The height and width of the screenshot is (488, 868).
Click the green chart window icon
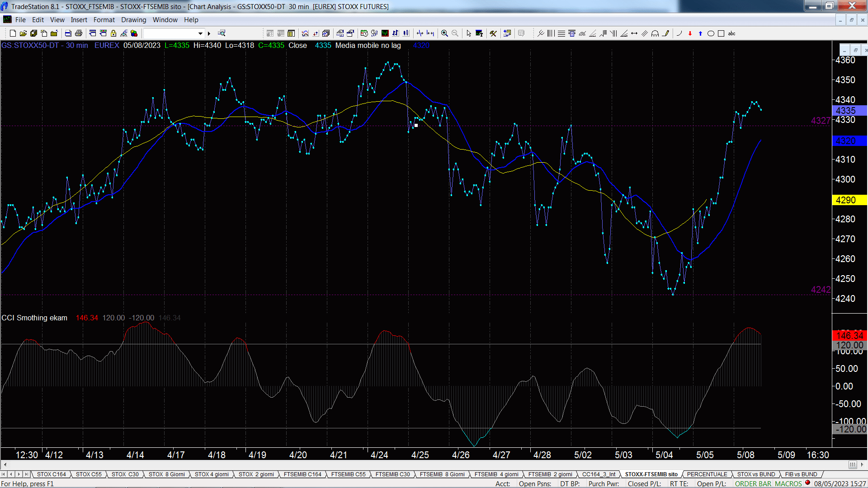coord(385,33)
